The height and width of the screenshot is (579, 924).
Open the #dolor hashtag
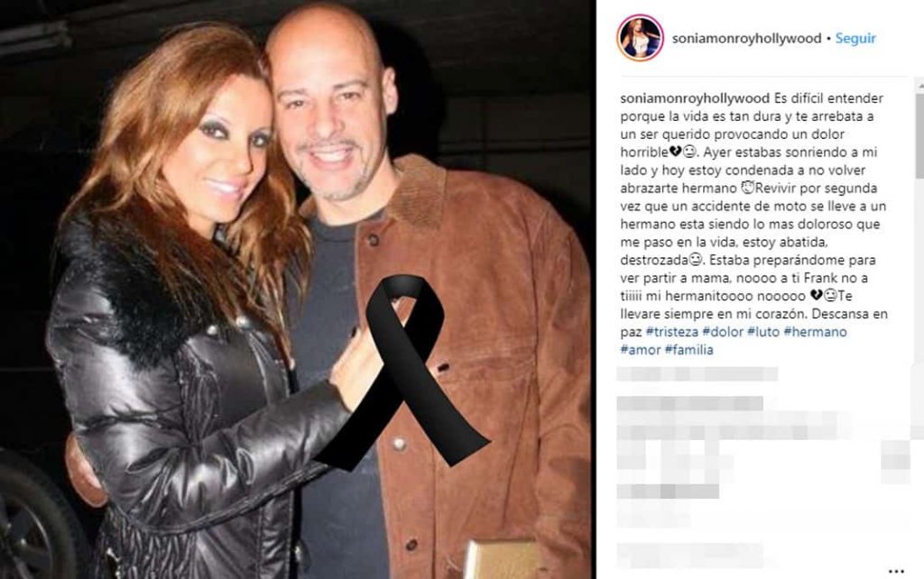click(x=723, y=332)
